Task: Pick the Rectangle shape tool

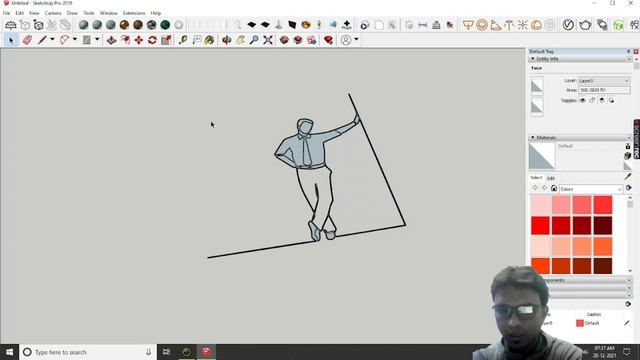Action: coord(87,40)
